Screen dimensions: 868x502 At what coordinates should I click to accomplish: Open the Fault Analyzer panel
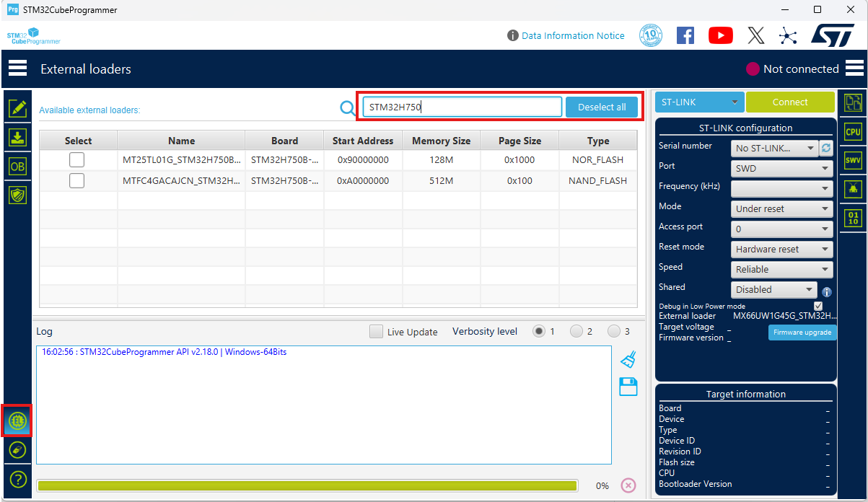point(854,189)
